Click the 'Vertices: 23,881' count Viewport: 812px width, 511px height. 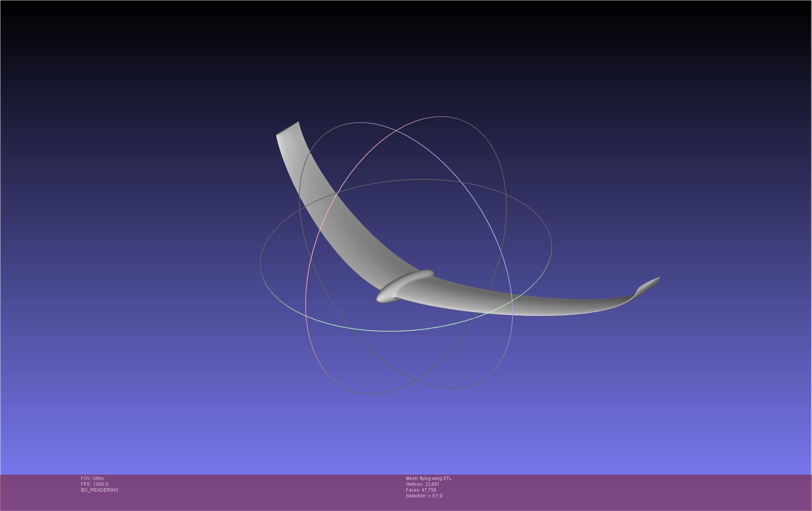pos(422,484)
